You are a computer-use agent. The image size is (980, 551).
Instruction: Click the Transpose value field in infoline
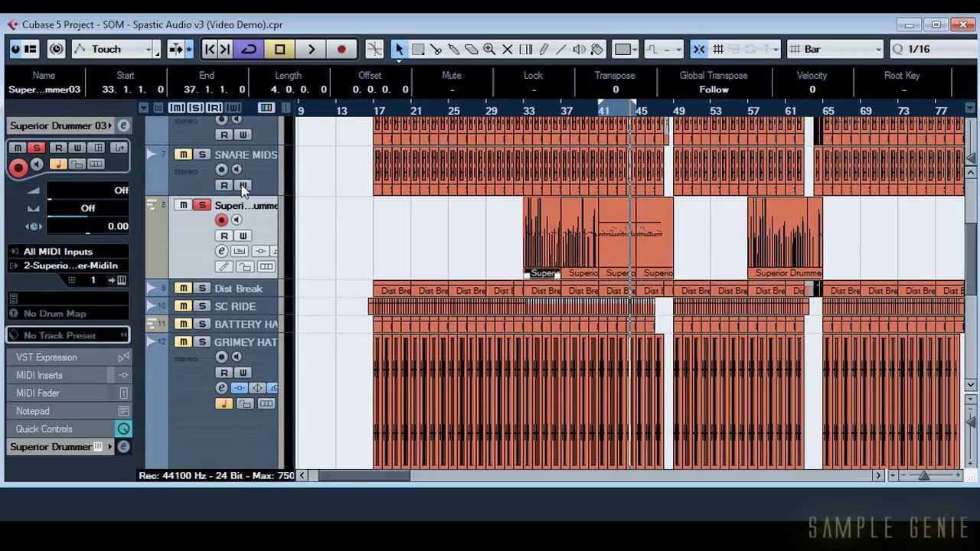(615, 90)
